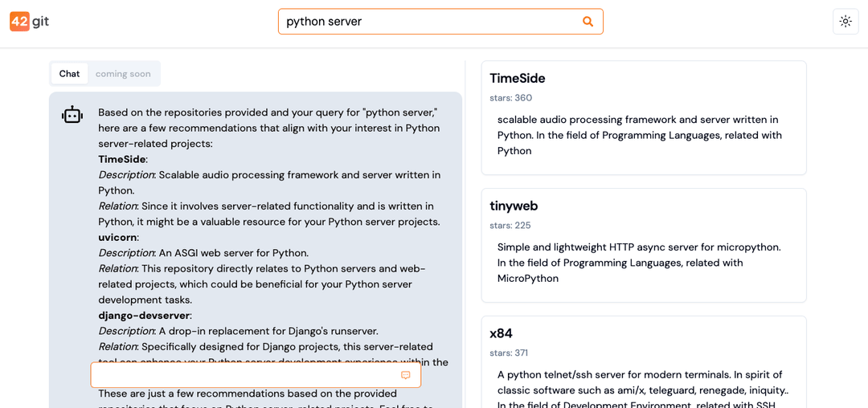This screenshot has height=408, width=868.
Task: Click the text 'An ASGI web server for Python.'
Action: coord(234,253)
